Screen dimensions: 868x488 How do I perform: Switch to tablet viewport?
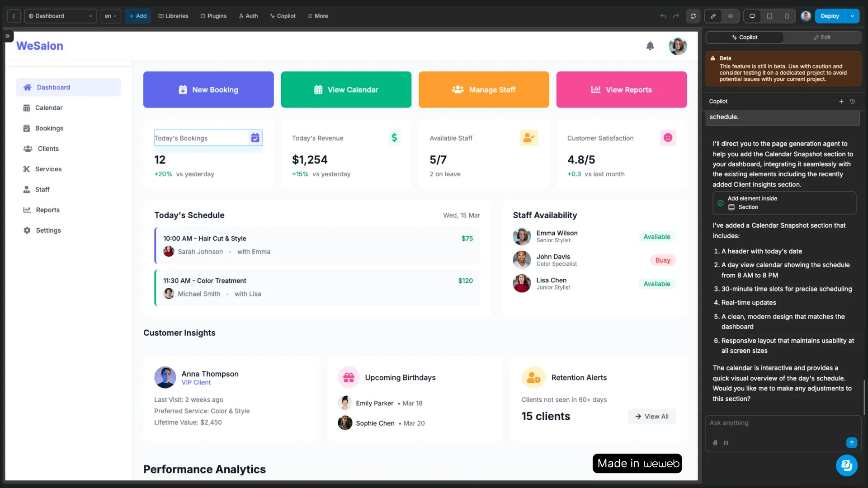point(769,16)
